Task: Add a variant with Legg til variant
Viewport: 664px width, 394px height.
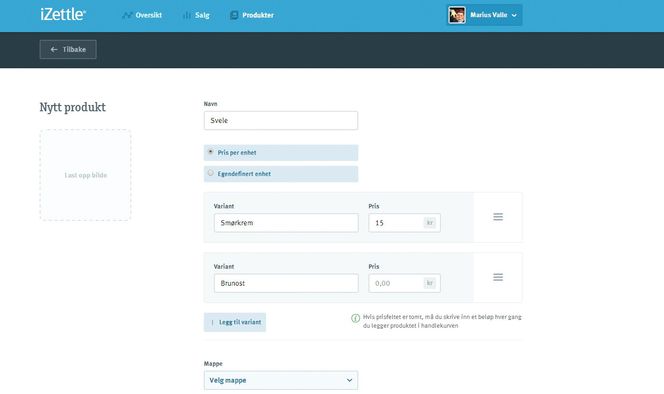Action: click(235, 322)
